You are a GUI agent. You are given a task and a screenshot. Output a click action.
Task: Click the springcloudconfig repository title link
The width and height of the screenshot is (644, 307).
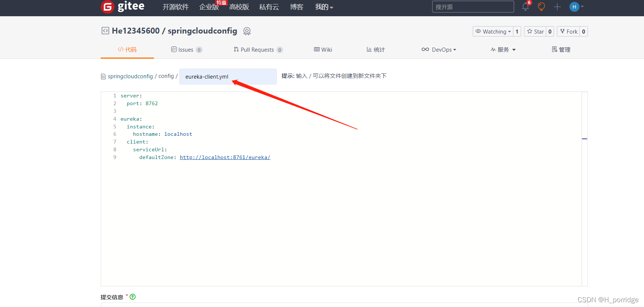click(202, 31)
